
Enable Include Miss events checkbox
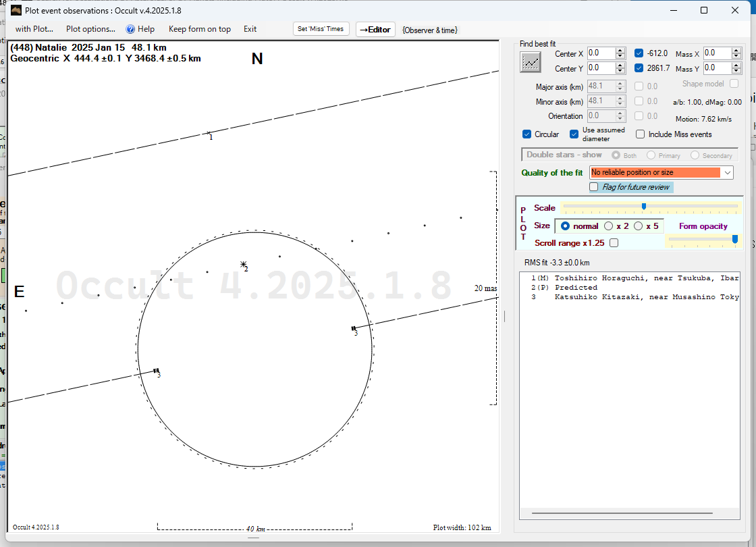pyautogui.click(x=641, y=134)
